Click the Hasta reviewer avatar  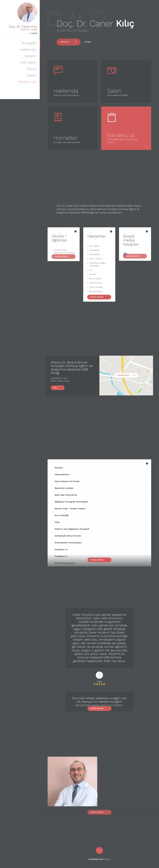[x=99, y=675]
